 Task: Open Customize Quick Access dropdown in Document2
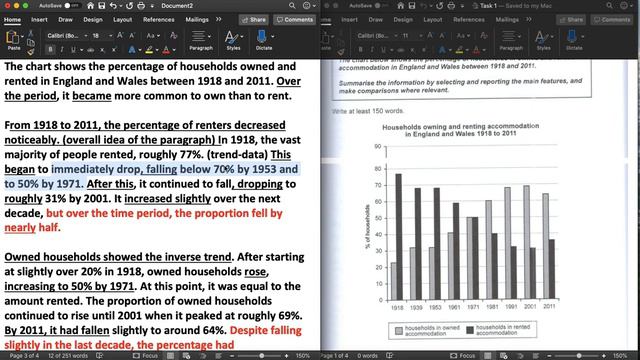coord(152,6)
